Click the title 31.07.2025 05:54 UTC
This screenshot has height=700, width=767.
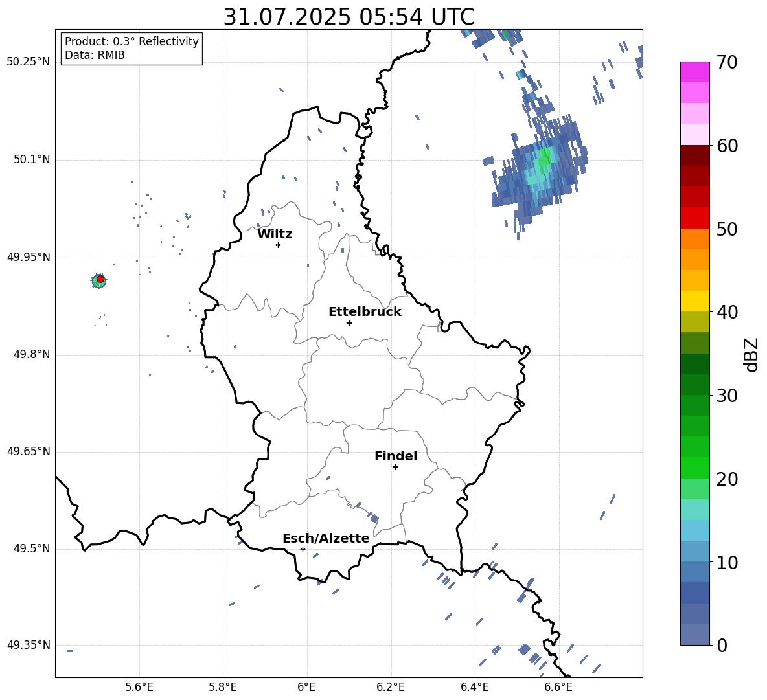[x=349, y=17]
